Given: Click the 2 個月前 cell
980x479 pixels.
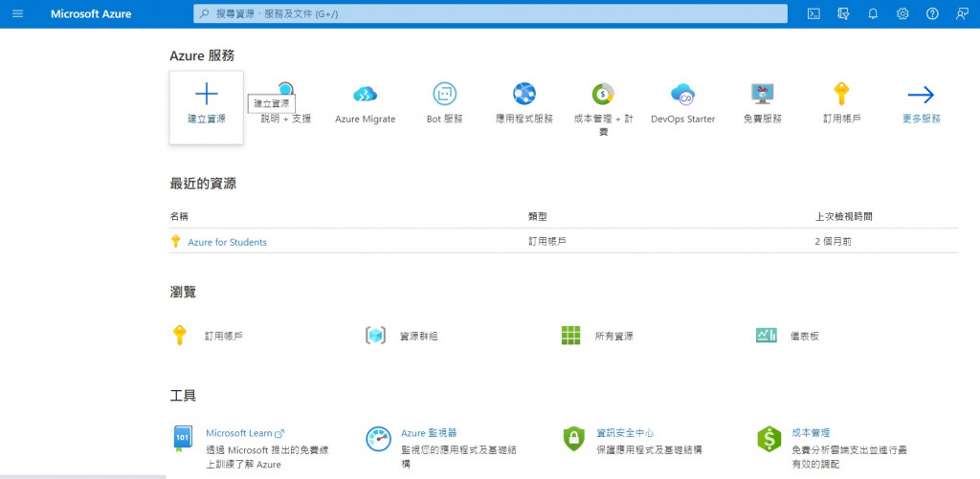Looking at the screenshot, I should tap(833, 242).
